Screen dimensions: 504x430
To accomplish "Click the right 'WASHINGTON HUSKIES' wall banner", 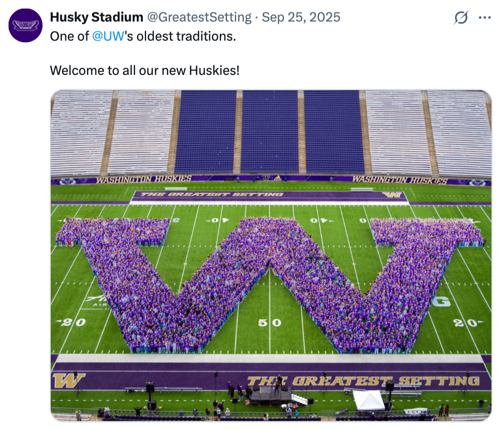I will click(399, 179).
